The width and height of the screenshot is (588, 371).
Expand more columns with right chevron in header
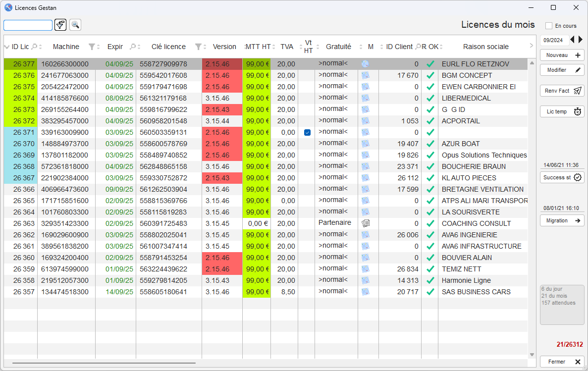532,46
